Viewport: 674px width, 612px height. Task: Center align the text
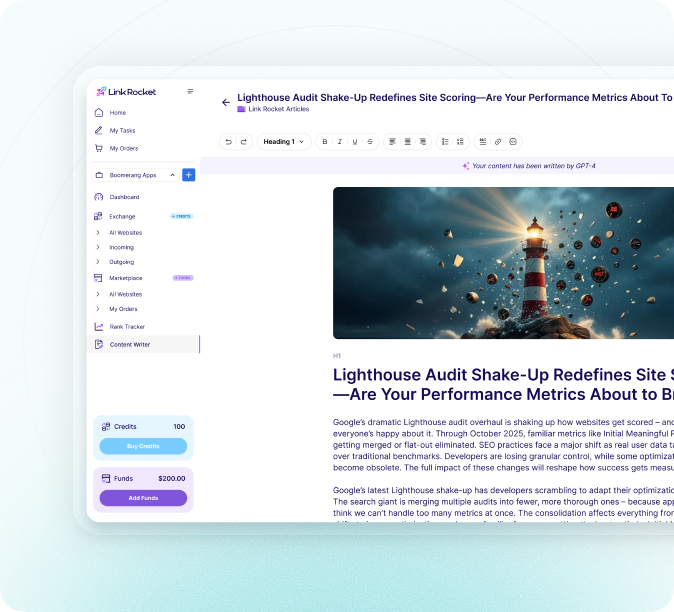[x=407, y=142]
